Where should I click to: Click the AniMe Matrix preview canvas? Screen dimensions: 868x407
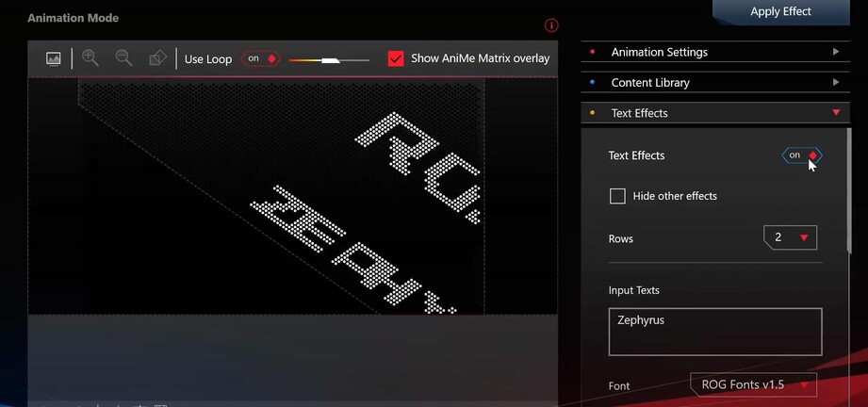pos(292,196)
